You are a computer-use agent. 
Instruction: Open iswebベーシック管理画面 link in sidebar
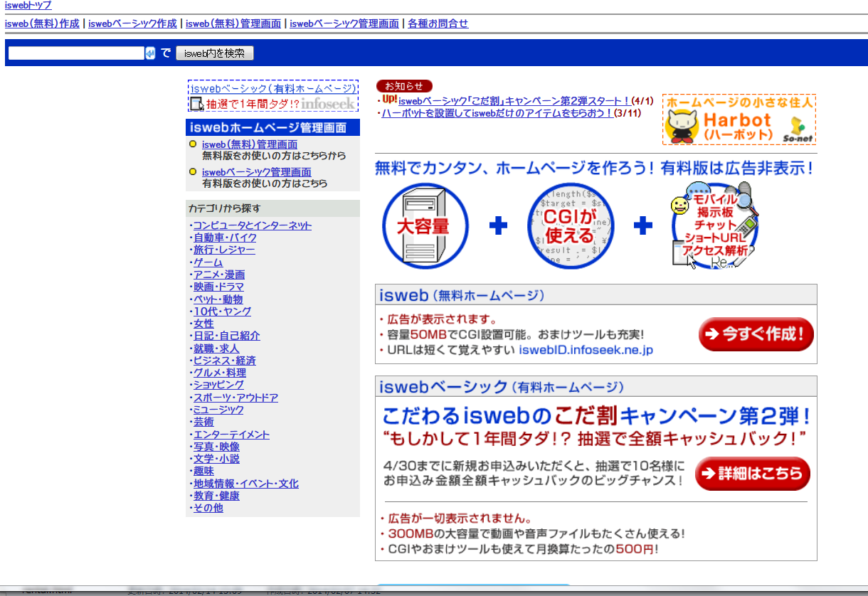(256, 172)
